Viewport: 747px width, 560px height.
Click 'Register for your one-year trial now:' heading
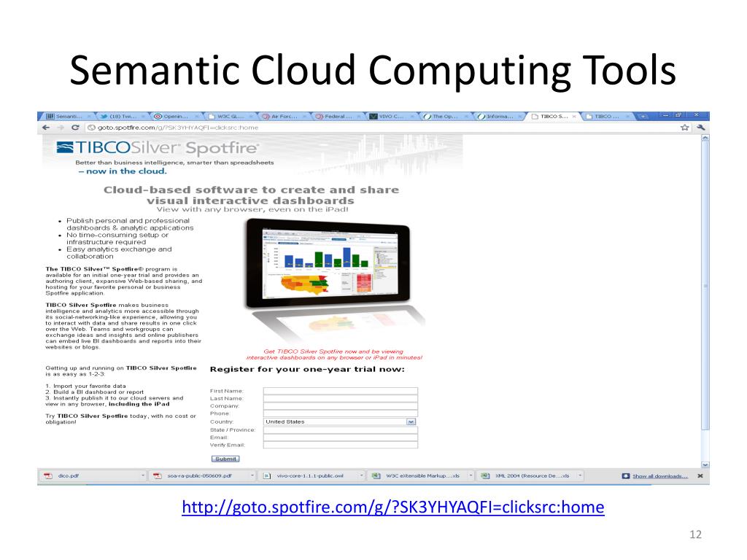[307, 370]
